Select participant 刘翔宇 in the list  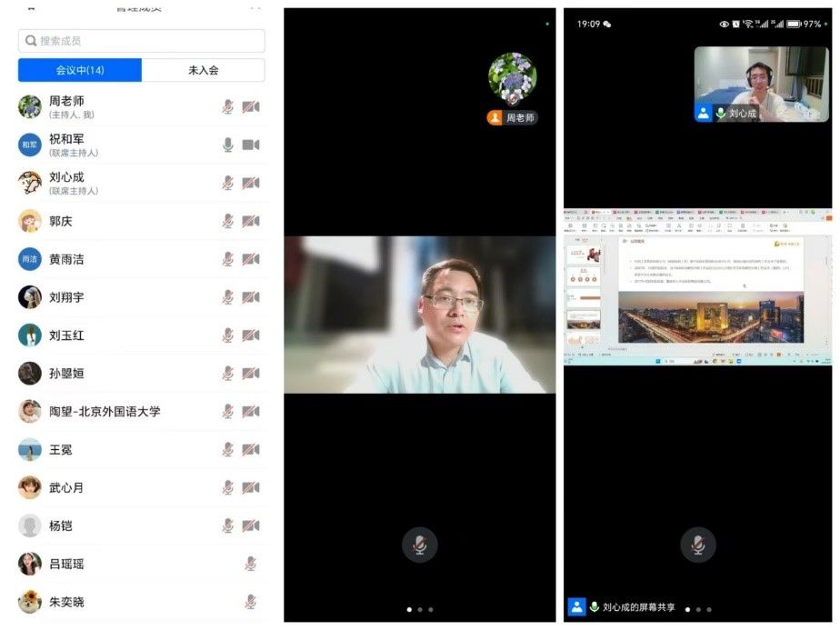tap(66, 297)
